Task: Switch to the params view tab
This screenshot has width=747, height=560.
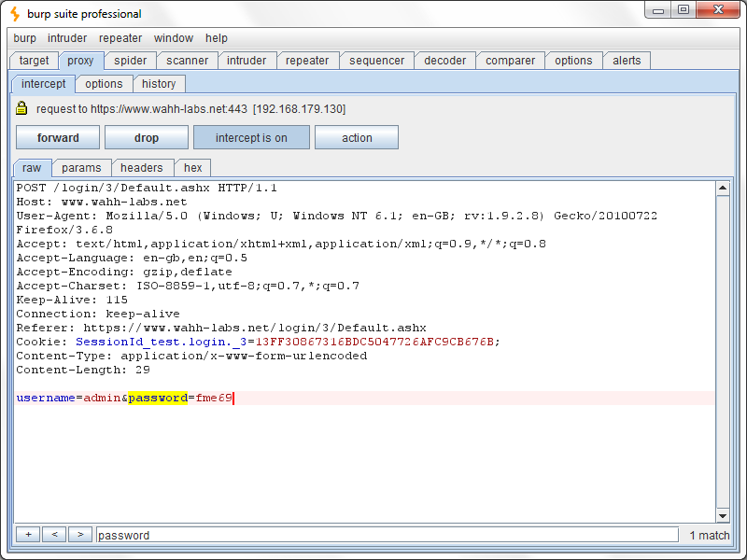Action: tap(81, 168)
